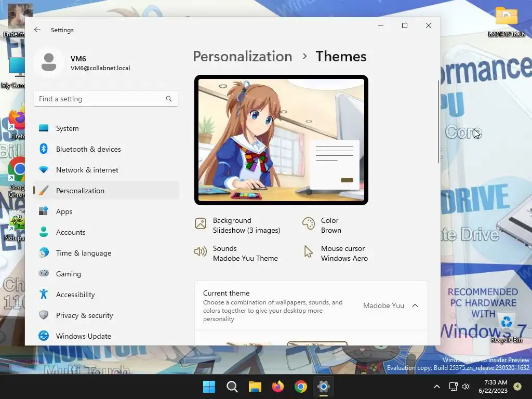
Task: Click the VM6 user profile avatar
Action: (49, 62)
